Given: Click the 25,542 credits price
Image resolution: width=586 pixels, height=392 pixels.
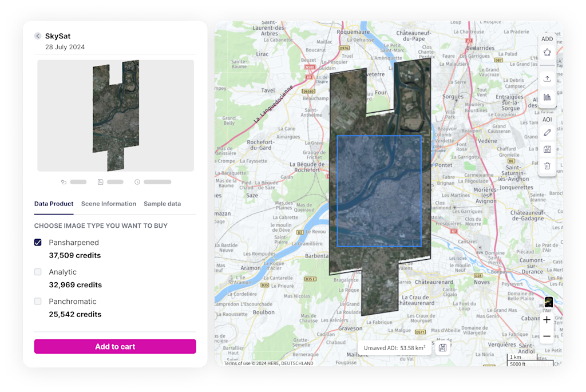Looking at the screenshot, I should point(75,314).
